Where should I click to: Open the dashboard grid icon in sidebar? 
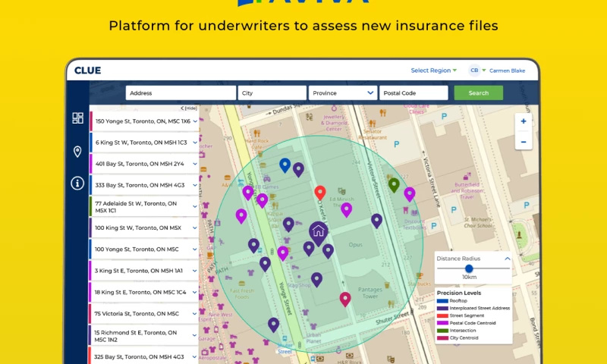pos(77,118)
